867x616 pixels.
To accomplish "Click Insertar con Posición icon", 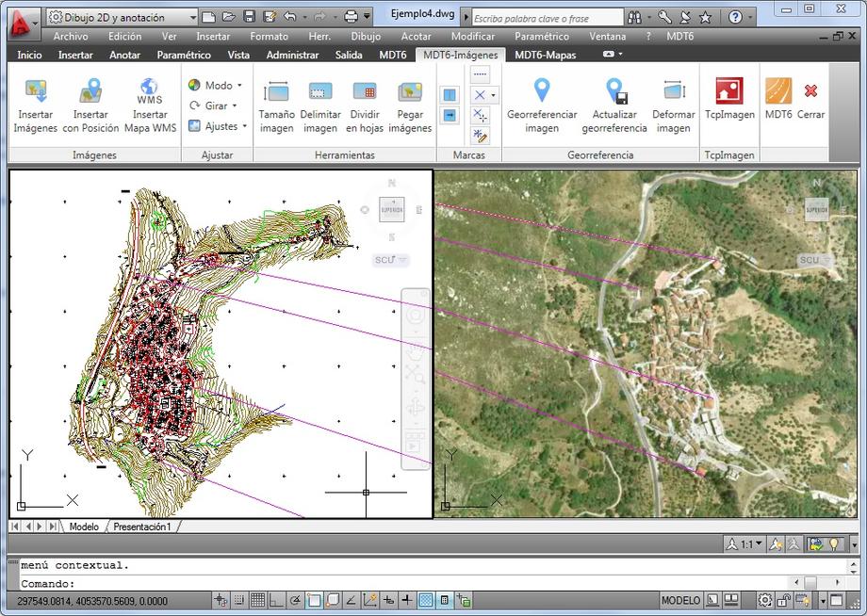I will [90, 92].
